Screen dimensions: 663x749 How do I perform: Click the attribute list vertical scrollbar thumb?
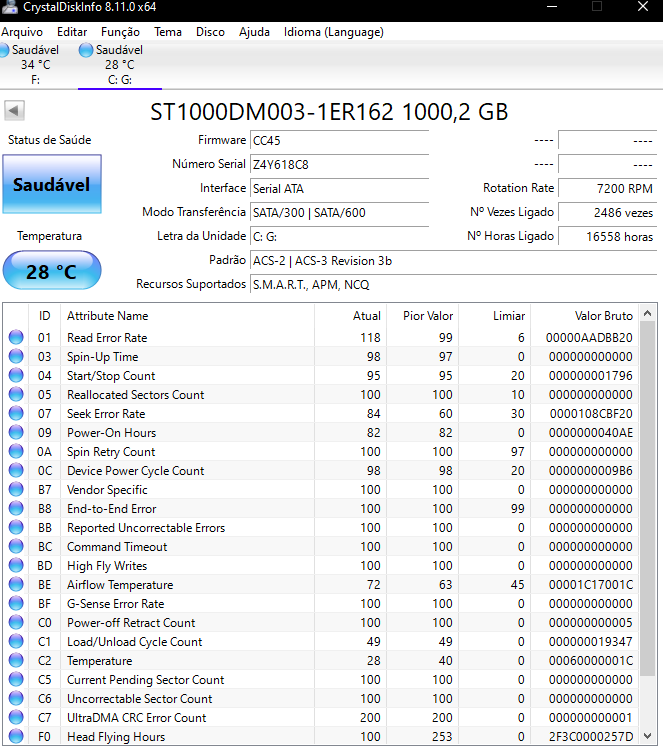coord(648,499)
